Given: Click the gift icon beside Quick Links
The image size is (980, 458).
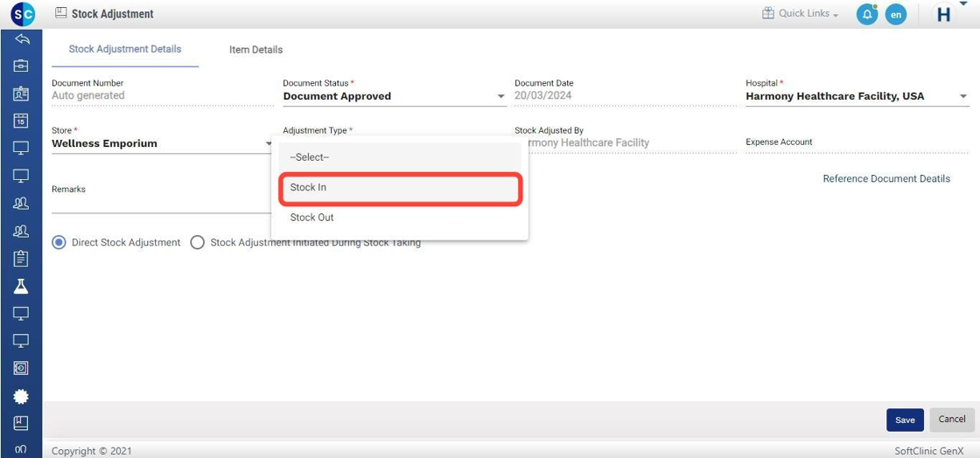Looking at the screenshot, I should point(768,13).
